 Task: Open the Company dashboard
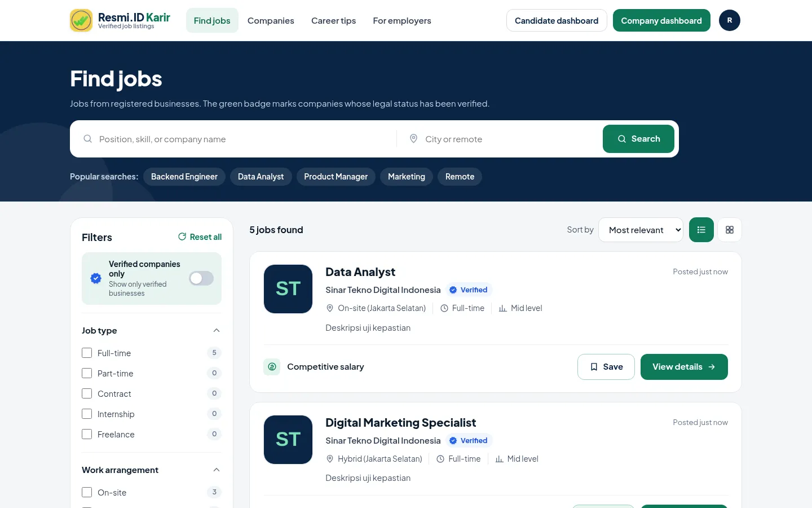coord(661,20)
